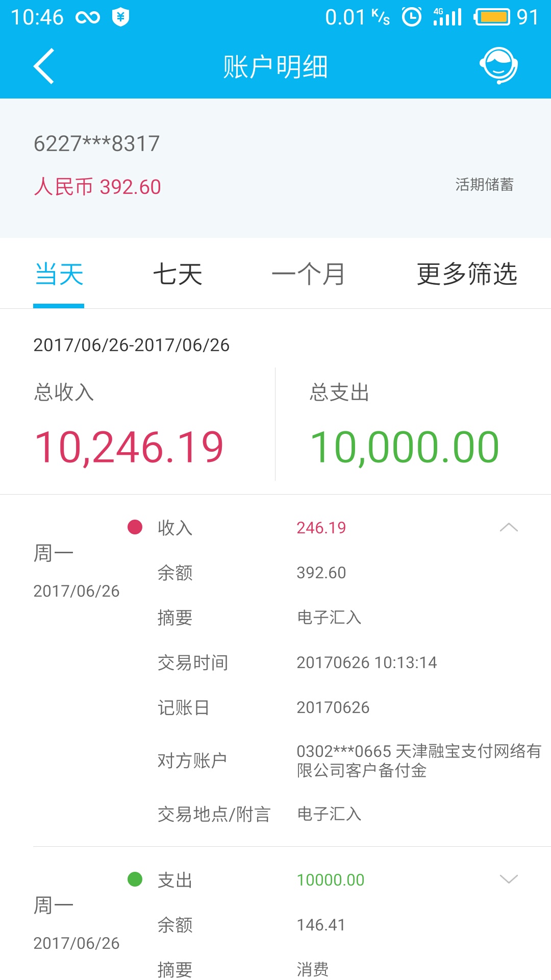Tap the 活期储蓄 account type label

coord(484,184)
